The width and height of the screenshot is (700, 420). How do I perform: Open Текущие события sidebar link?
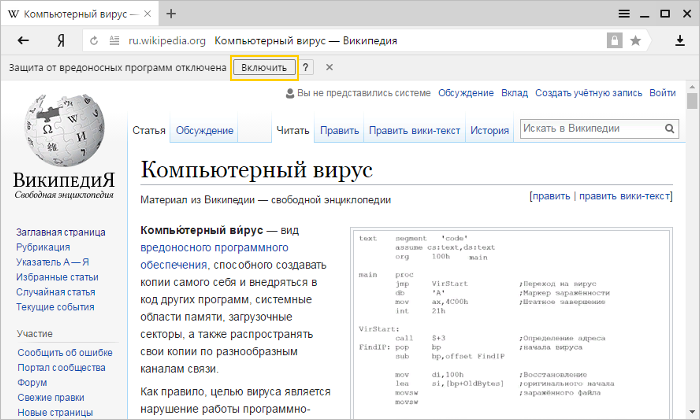pos(55,307)
